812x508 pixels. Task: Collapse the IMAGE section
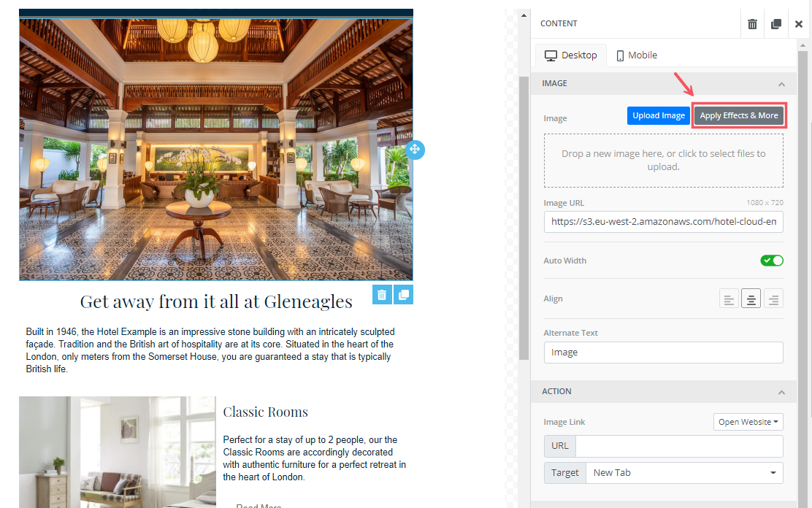pyautogui.click(x=781, y=84)
